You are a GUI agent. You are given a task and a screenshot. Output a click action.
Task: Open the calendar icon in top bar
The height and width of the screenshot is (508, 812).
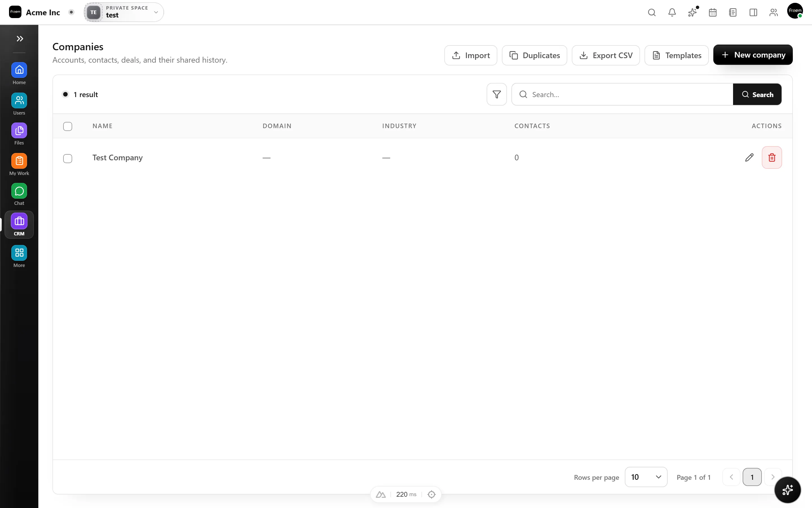(713, 12)
